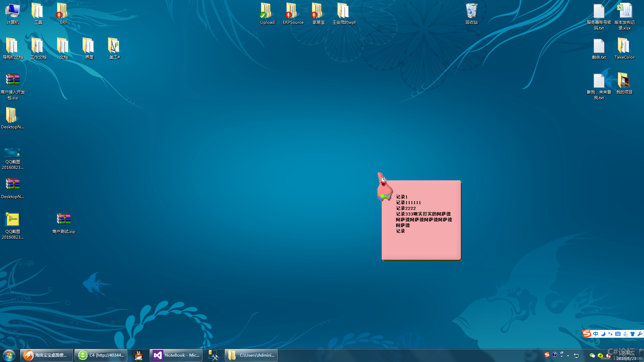This screenshot has height=362, width=644.
Task: Click the green 360 plus tray icon
Action: [x=600, y=356]
